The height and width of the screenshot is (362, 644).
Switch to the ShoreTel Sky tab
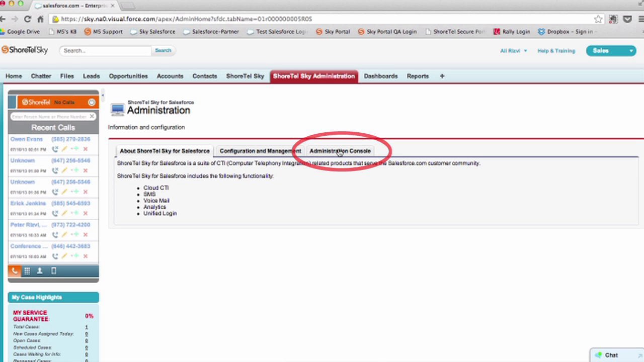coord(245,76)
